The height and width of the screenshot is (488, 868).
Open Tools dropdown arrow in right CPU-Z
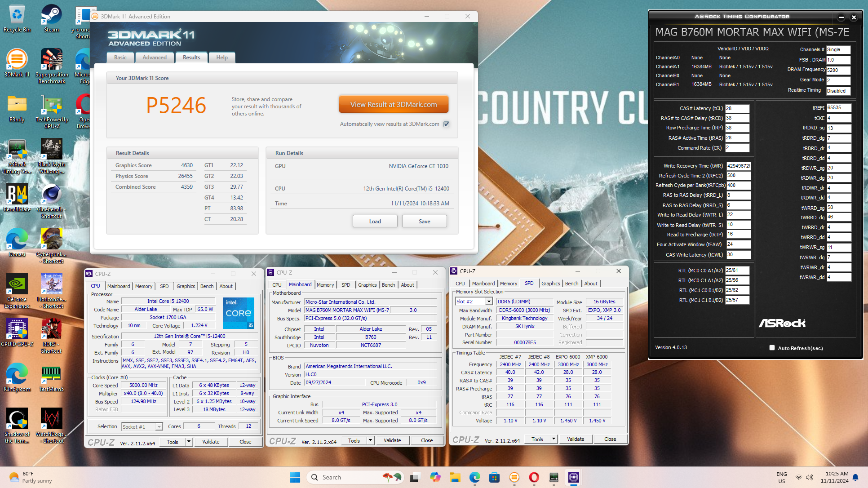[554, 439]
